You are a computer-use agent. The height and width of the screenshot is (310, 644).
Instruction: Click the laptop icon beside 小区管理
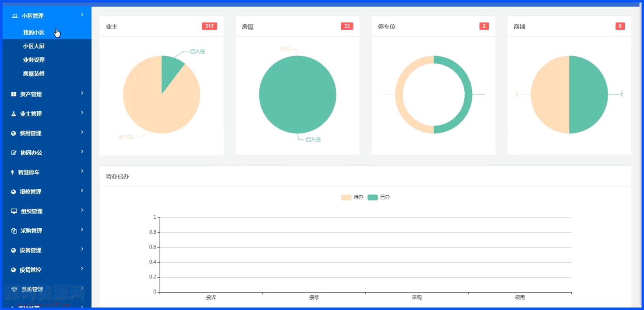(15, 16)
